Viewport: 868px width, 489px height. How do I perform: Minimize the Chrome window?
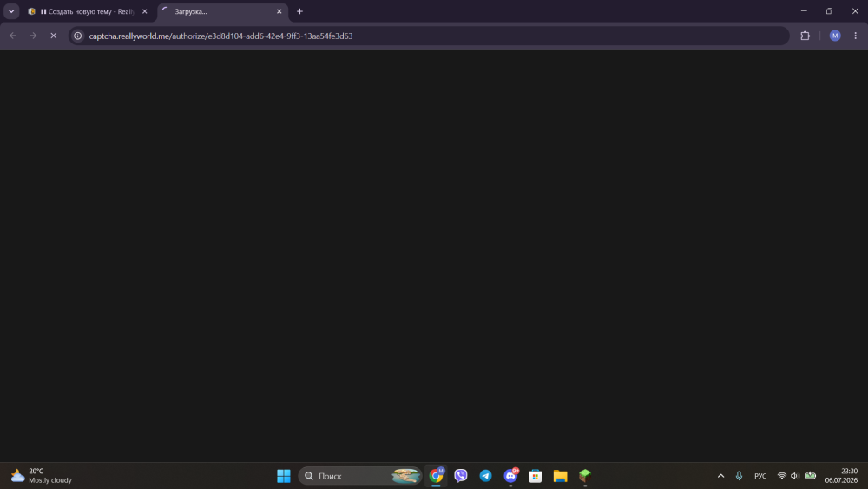pos(804,11)
